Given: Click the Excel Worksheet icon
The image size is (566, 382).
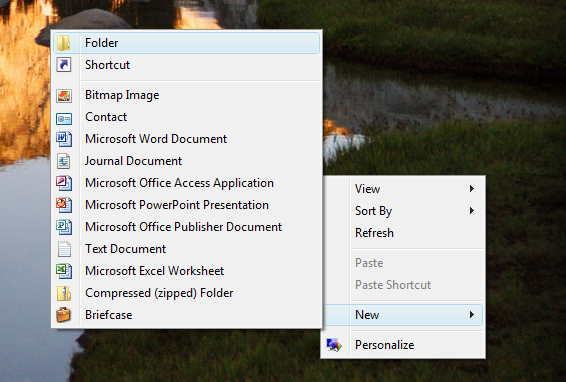Looking at the screenshot, I should pyautogui.click(x=64, y=271).
